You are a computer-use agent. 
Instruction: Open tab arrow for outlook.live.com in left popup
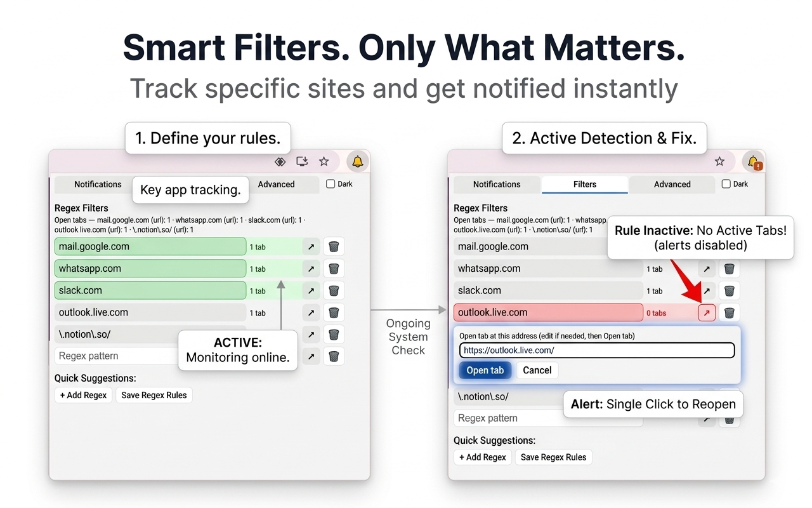coord(311,312)
